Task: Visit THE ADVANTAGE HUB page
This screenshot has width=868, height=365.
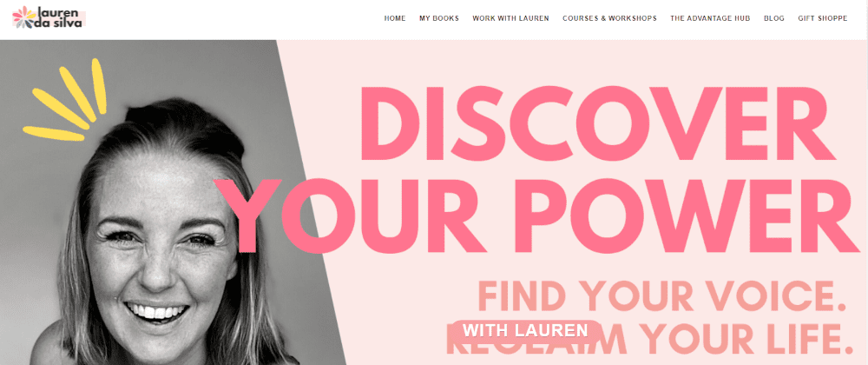Action: pyautogui.click(x=710, y=18)
